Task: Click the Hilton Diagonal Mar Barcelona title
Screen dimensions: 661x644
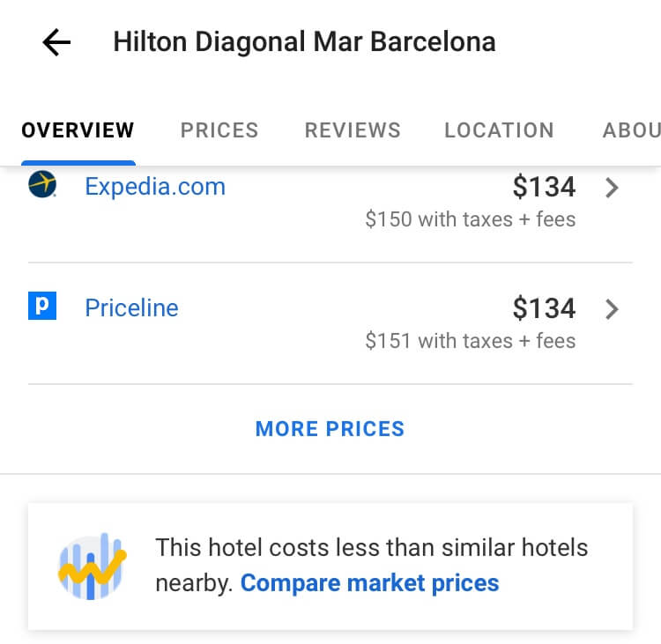Action: [x=304, y=41]
